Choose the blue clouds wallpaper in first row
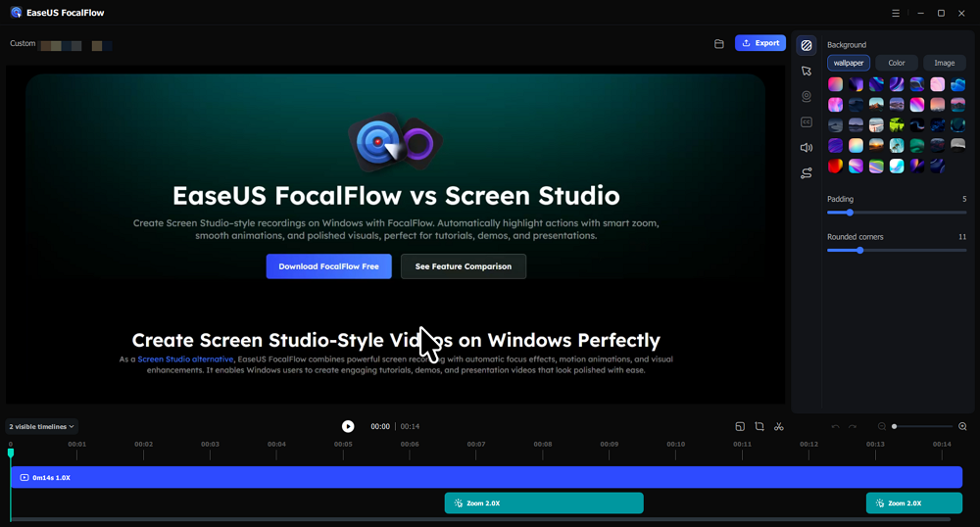Screen dimensions: 980x527 click(x=957, y=84)
